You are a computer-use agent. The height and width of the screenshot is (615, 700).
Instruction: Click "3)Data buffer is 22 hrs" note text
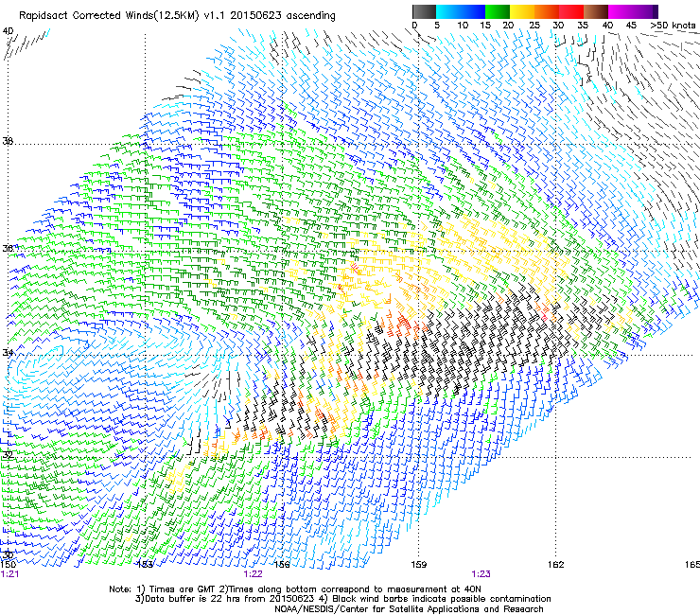(x=188, y=599)
